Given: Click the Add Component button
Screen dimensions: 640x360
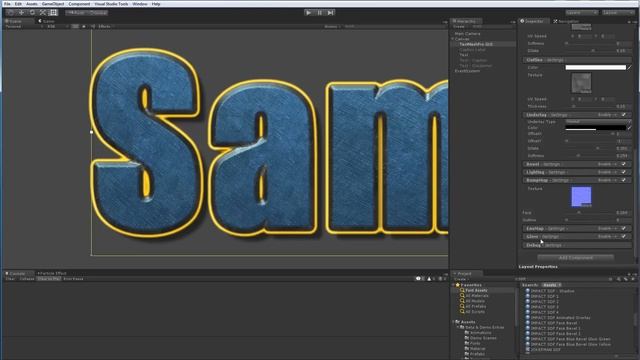Looking at the screenshot, I should tap(576, 258).
